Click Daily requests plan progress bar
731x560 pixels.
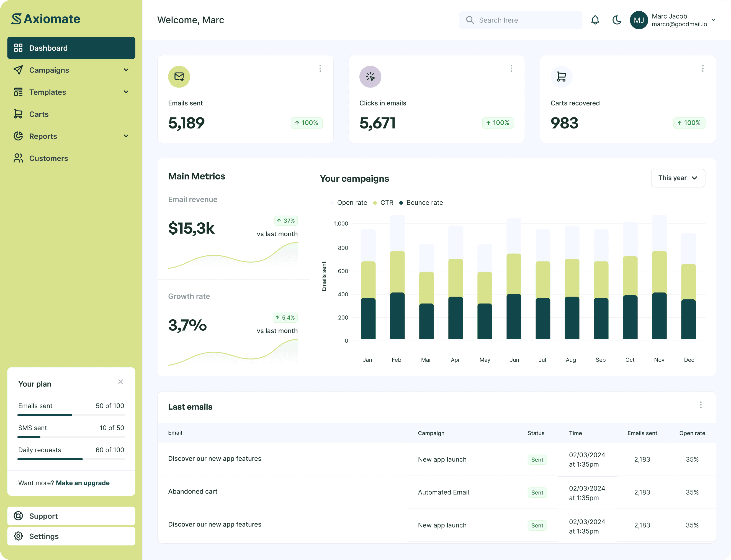tap(71, 459)
